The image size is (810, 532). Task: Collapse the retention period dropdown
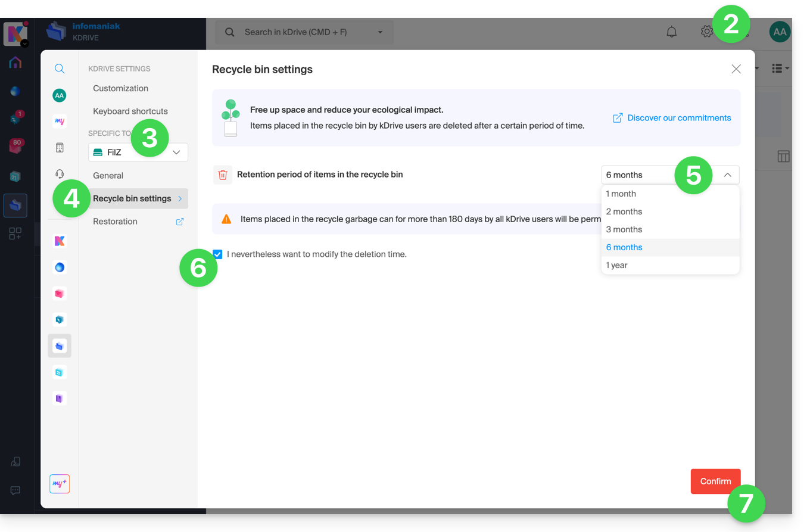pos(727,175)
